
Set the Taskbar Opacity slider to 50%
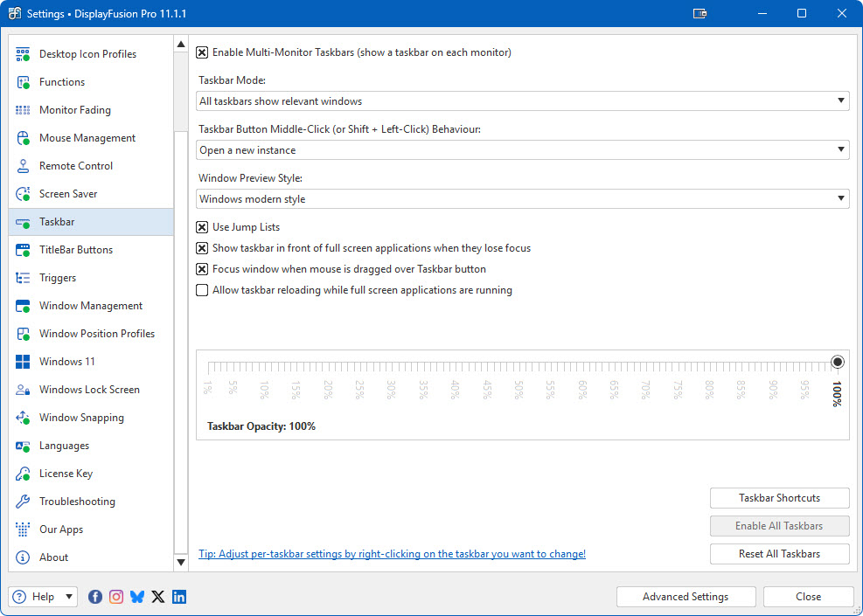(518, 361)
